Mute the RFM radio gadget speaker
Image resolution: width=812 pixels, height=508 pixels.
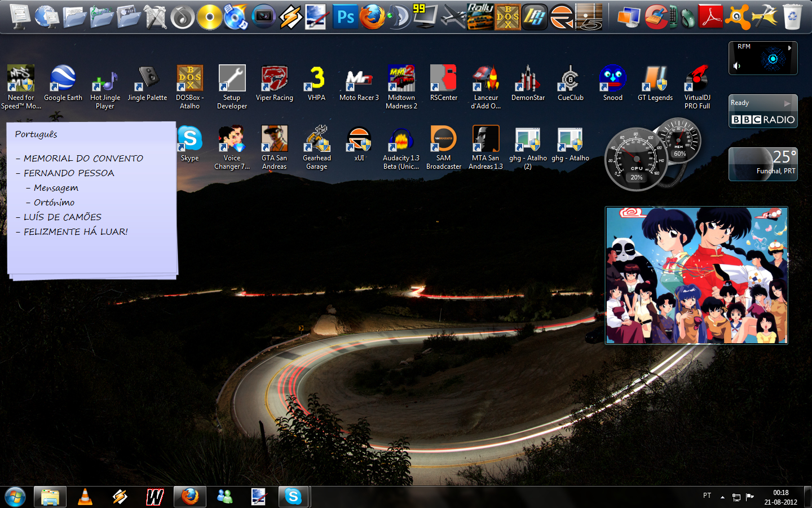coord(736,66)
